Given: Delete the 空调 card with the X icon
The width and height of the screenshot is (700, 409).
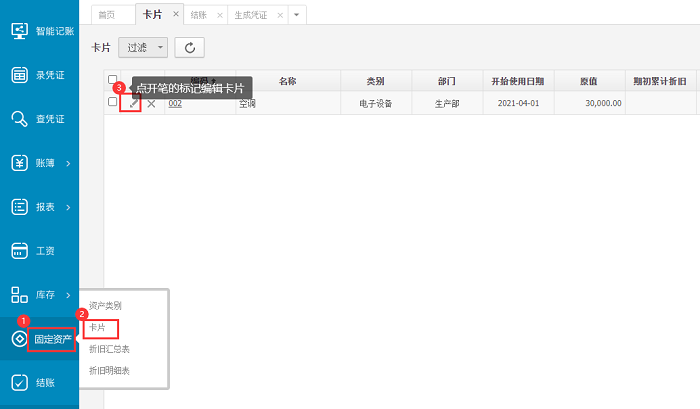Looking at the screenshot, I should (x=151, y=103).
